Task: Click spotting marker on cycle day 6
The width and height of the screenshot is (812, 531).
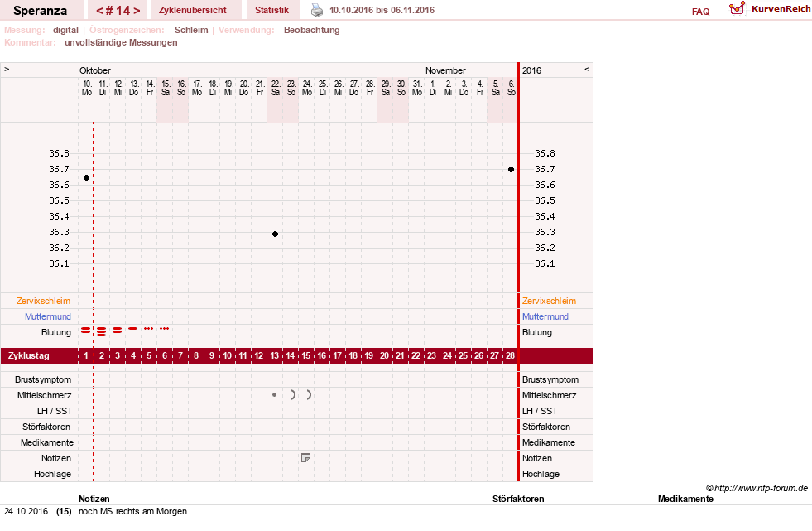Action: coord(164,328)
